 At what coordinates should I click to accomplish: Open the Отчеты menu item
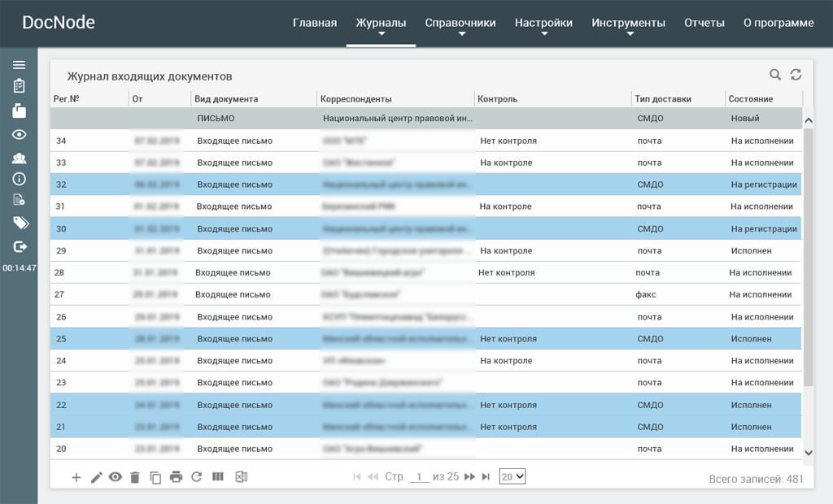pyautogui.click(x=704, y=23)
